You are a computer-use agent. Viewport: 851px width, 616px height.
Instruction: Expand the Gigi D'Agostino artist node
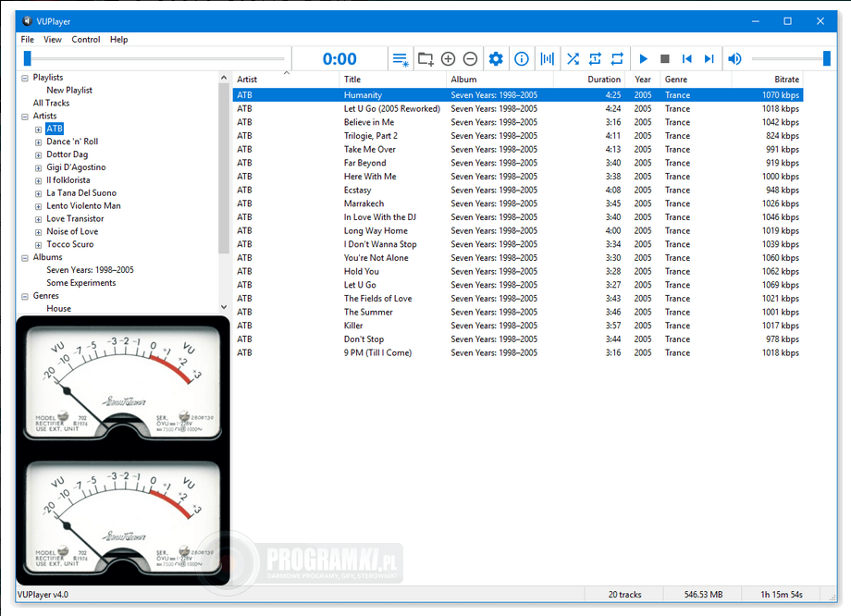click(x=39, y=168)
